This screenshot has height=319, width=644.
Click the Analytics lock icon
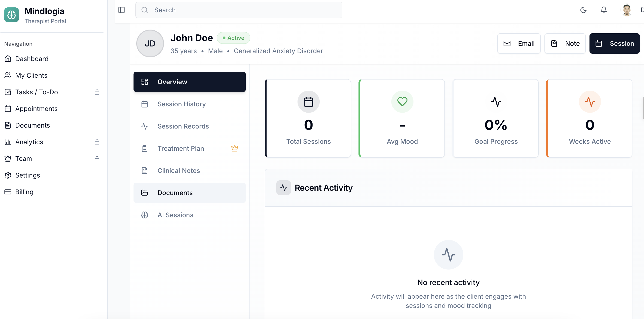tap(97, 142)
